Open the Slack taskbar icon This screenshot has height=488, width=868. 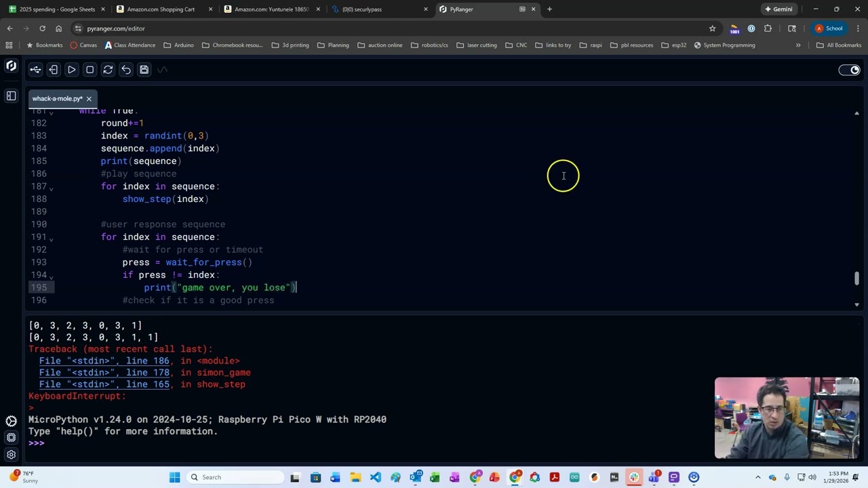click(x=634, y=477)
